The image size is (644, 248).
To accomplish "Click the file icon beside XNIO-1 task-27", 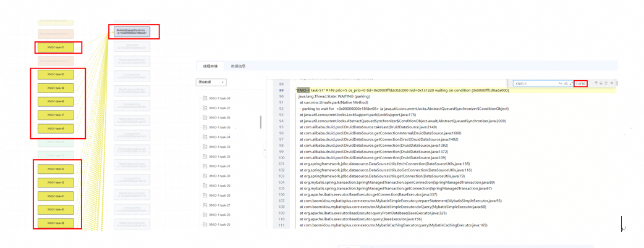I will point(205,205).
